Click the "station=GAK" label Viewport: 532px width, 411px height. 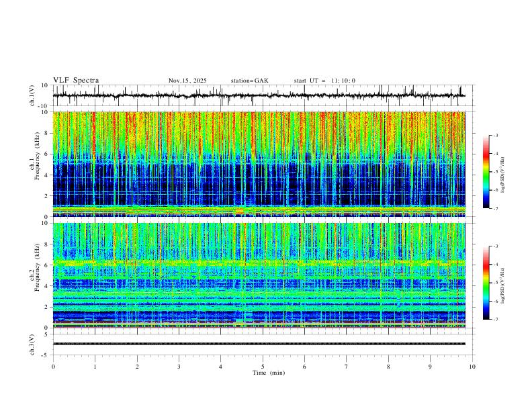click(x=249, y=81)
